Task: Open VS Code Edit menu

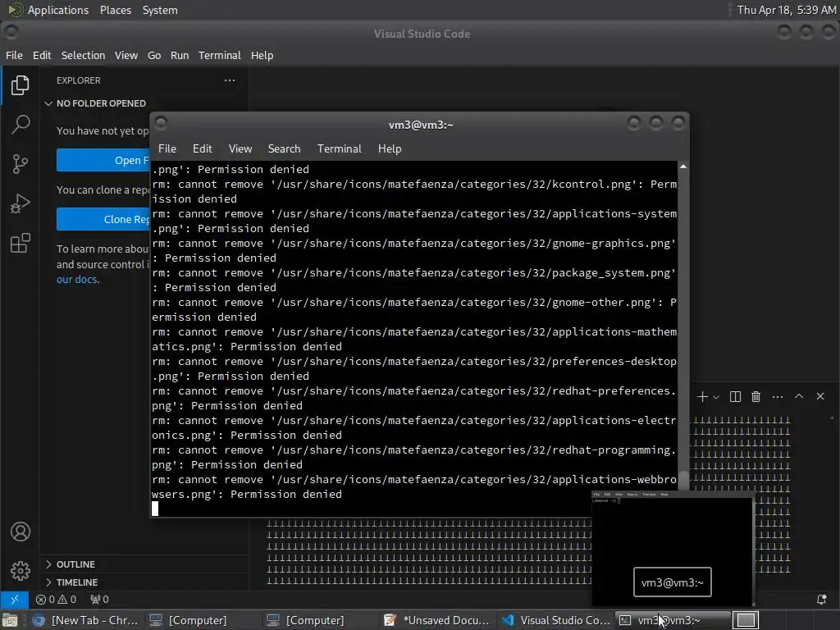Action: click(42, 55)
